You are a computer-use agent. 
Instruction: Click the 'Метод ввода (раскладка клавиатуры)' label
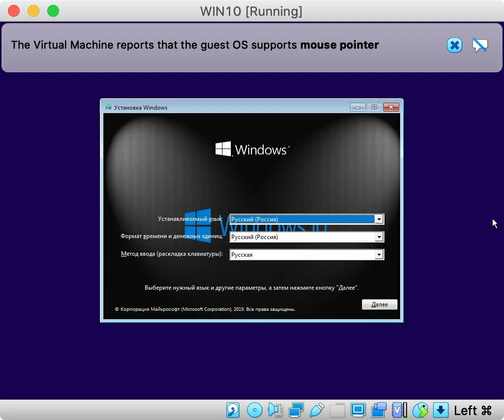172,254
